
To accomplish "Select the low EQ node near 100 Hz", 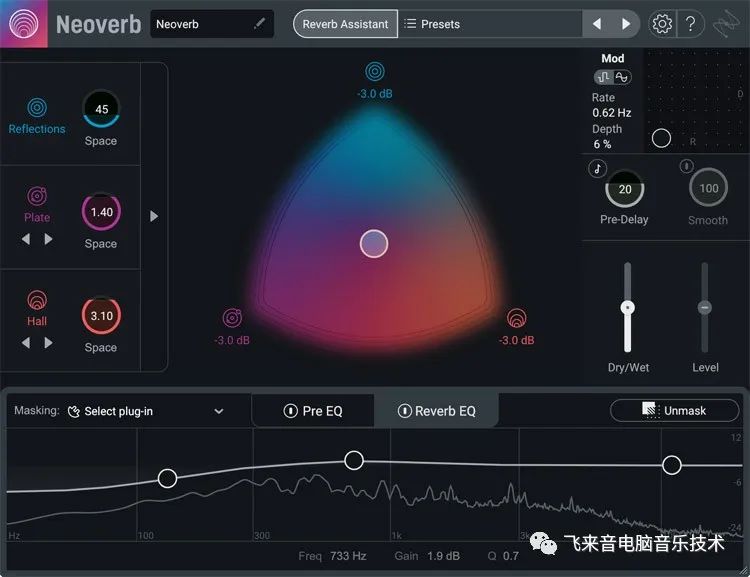I will [x=167, y=478].
